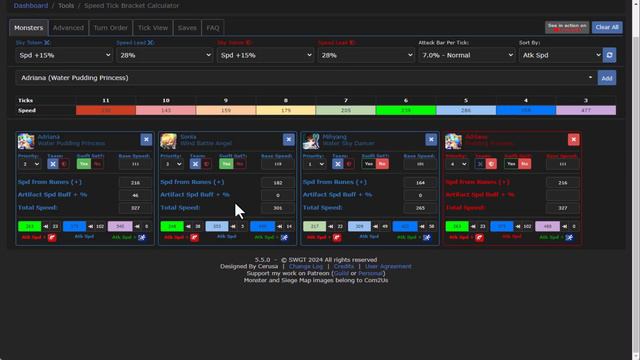Open the Saves tab

point(187,28)
